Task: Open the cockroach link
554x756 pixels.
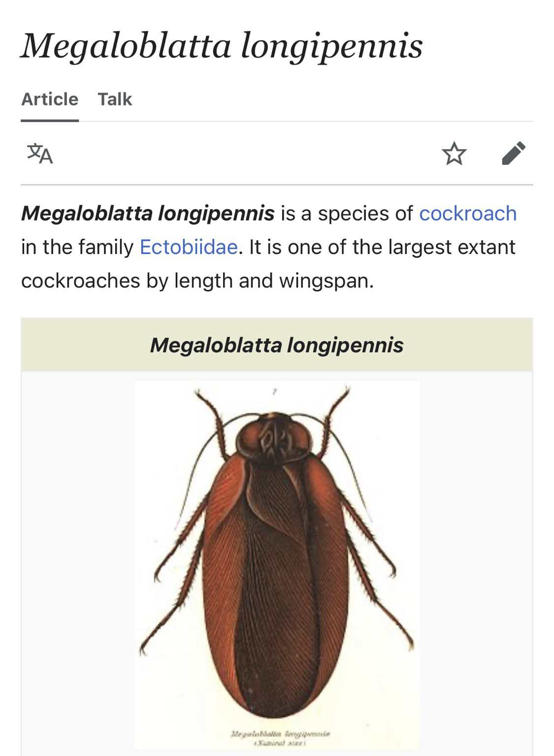Action: click(x=468, y=214)
